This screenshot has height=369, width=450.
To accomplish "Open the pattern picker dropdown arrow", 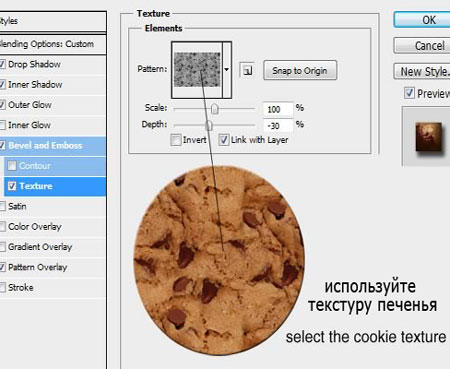I will coord(227,70).
